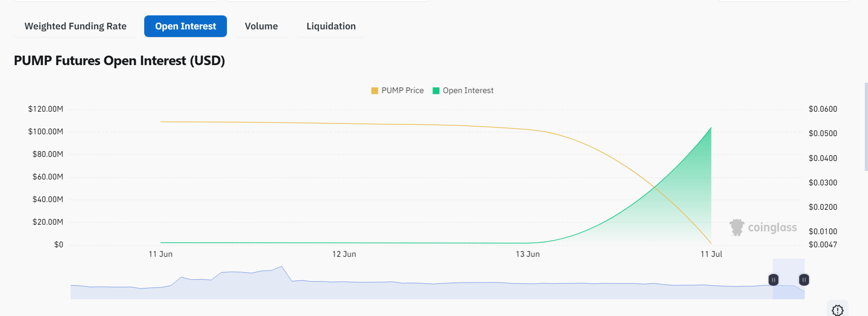Click the PUMP Futures Open Interest heading
The width and height of the screenshot is (868, 316).
[119, 61]
